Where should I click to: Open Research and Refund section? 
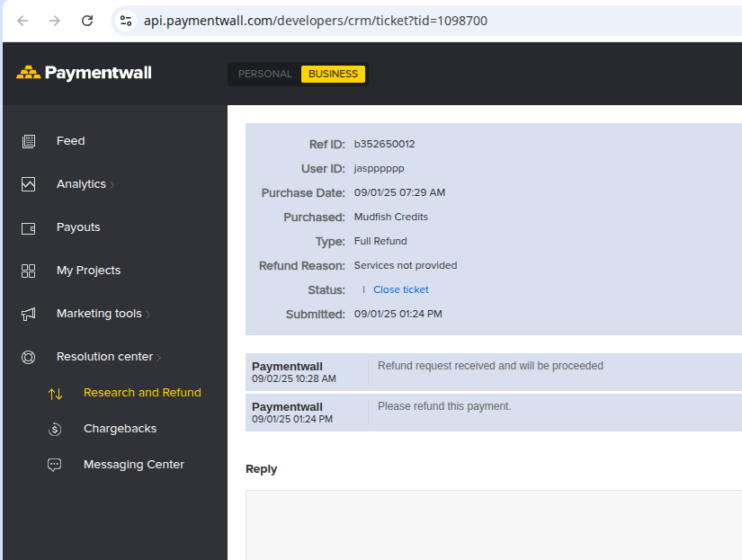click(x=142, y=393)
